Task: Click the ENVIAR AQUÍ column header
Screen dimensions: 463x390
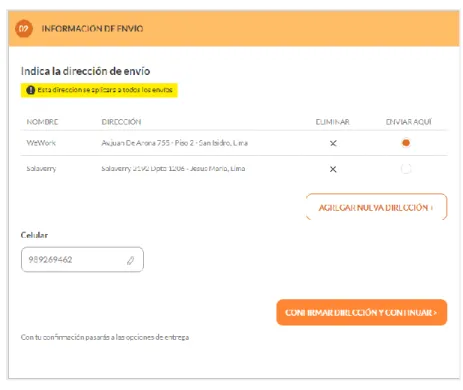Action: tap(409, 122)
